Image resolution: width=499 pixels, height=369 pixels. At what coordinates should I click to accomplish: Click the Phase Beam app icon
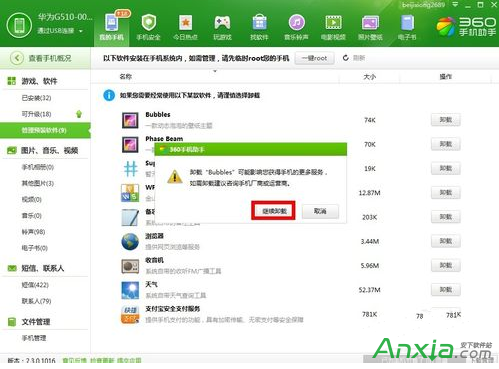tap(130, 144)
